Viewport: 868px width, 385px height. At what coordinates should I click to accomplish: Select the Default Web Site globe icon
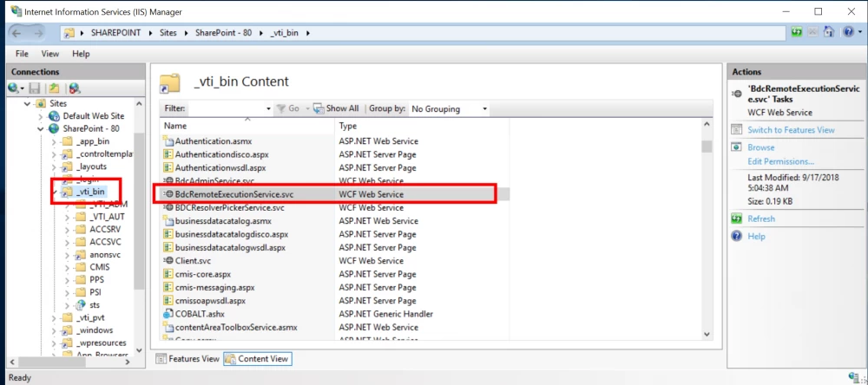54,116
